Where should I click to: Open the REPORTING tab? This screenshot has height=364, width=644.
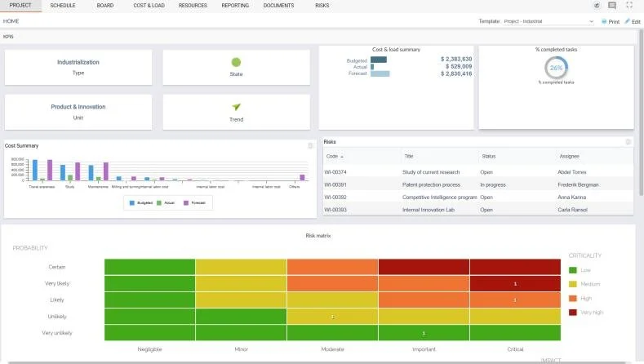[x=235, y=6]
